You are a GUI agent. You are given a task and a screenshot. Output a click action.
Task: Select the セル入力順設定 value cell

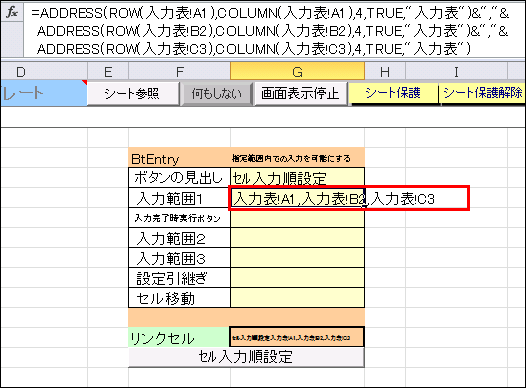click(x=298, y=177)
